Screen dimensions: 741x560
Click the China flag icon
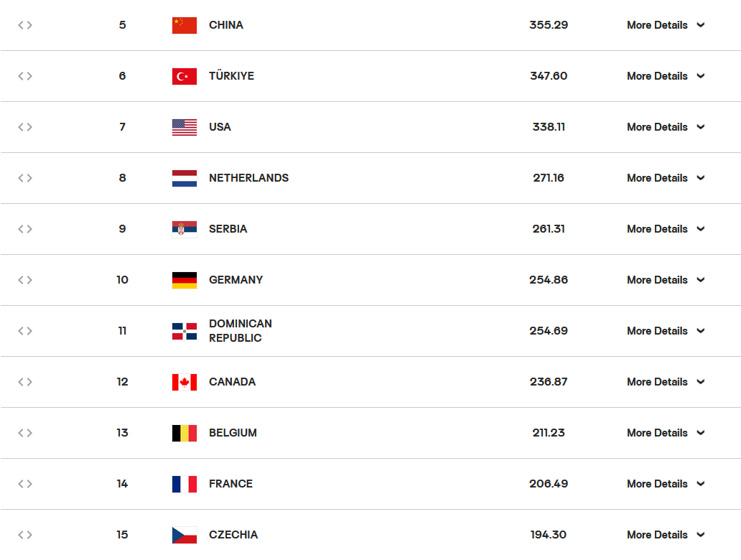point(185,25)
